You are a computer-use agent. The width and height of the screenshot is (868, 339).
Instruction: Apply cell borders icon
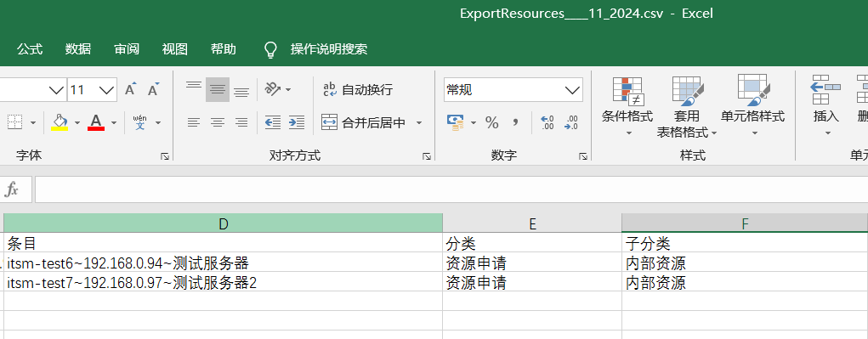click(x=15, y=121)
